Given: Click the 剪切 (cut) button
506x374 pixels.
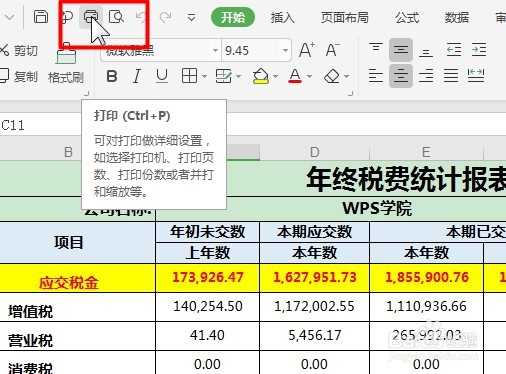Looking at the screenshot, I should [19, 51].
